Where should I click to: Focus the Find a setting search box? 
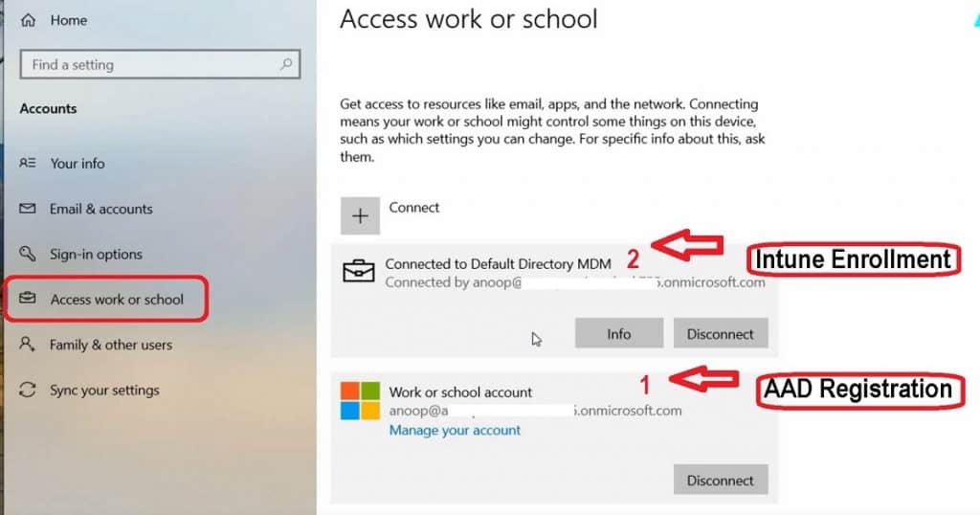click(x=160, y=64)
